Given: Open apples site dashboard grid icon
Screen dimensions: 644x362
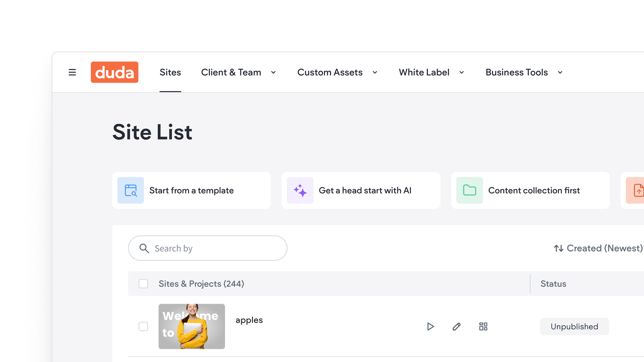Looking at the screenshot, I should click(x=483, y=326).
